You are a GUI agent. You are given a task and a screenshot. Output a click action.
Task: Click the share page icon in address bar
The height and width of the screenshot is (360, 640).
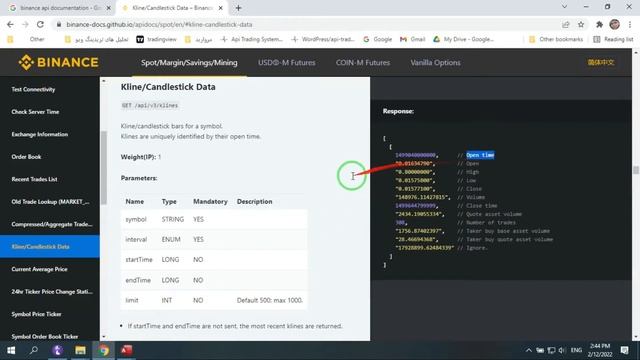coord(566,24)
